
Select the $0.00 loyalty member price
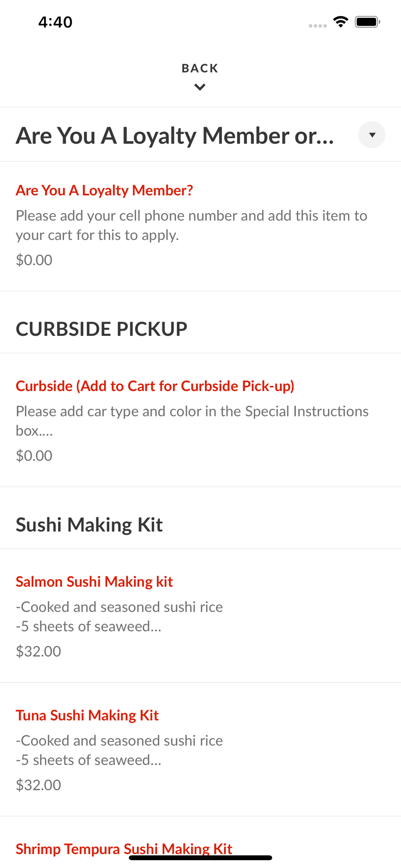(x=34, y=260)
